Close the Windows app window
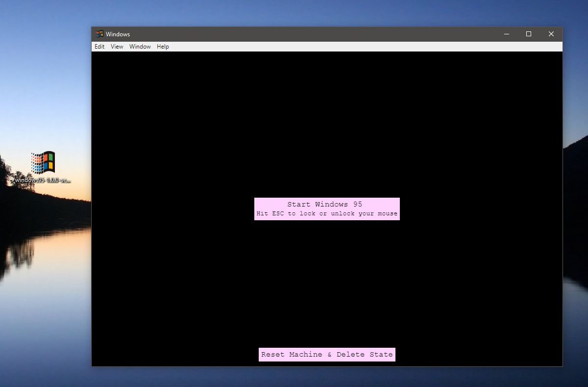The width and height of the screenshot is (588, 387). tap(551, 34)
